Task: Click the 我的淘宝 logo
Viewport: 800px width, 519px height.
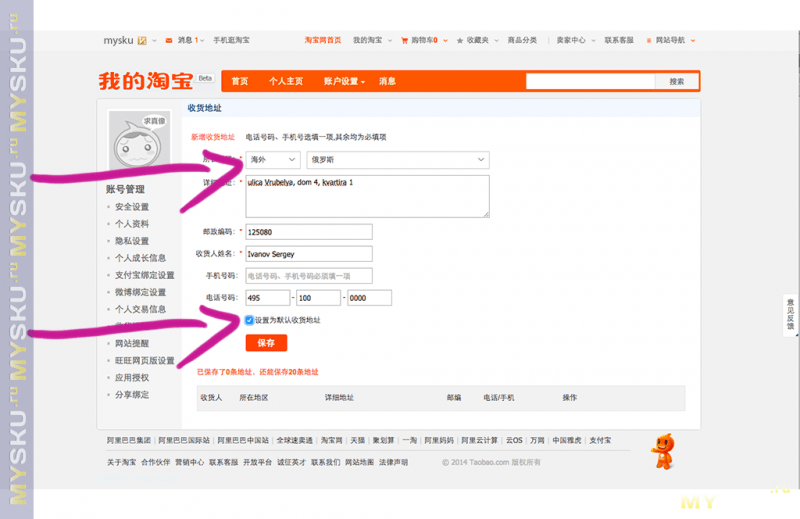Action: (x=145, y=81)
